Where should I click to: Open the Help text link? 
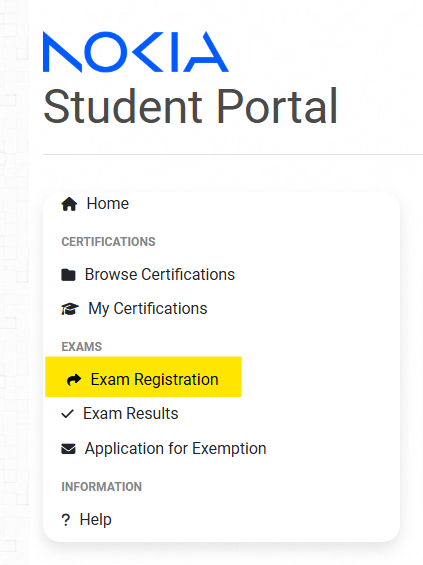click(95, 520)
